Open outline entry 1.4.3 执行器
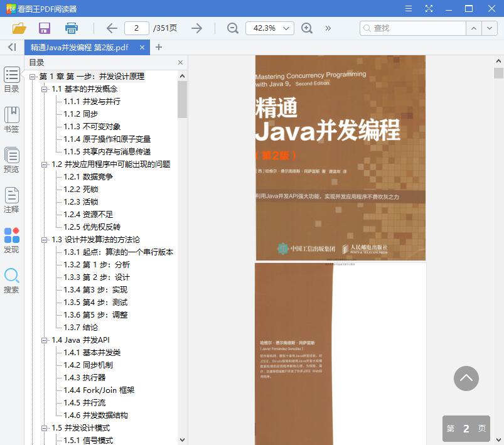The height and width of the screenshot is (445, 504). click(85, 378)
